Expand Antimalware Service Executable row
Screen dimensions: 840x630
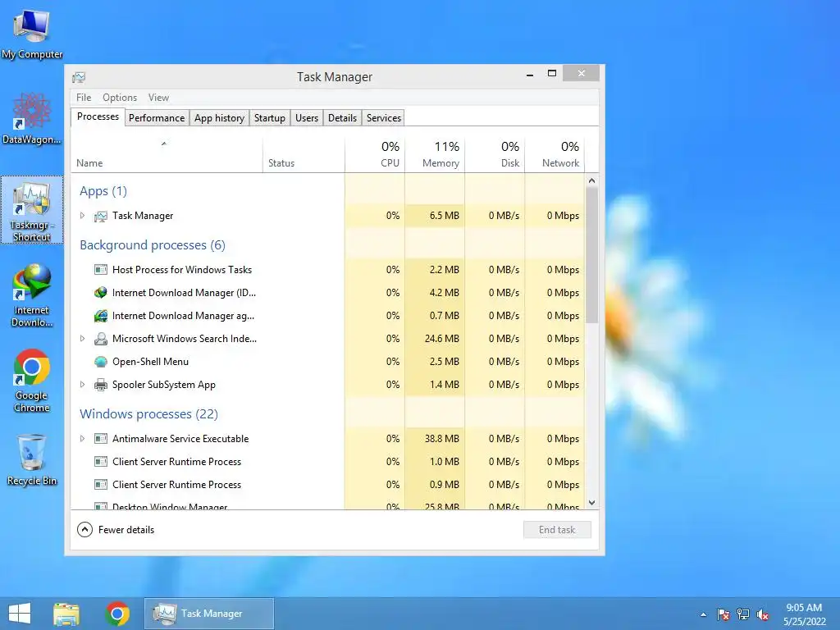[x=82, y=438]
